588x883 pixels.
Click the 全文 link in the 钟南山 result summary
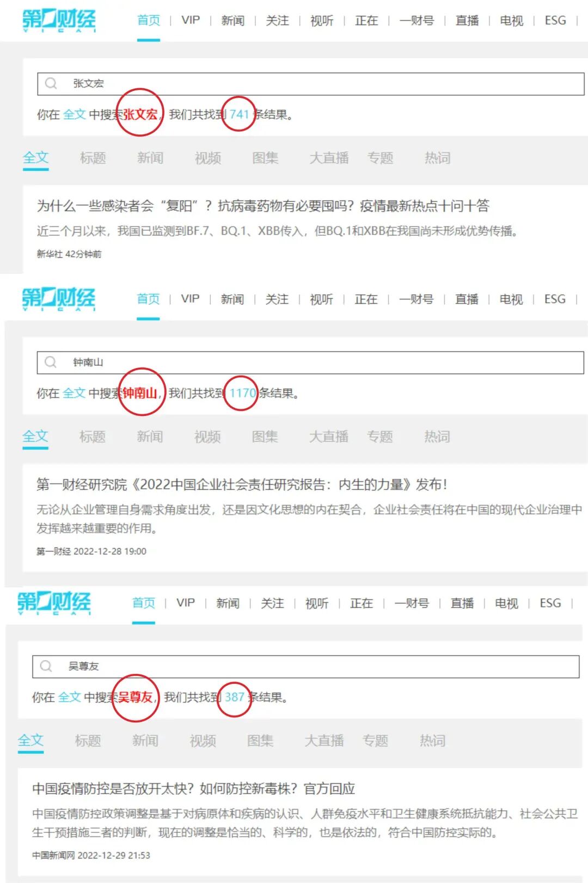tap(74, 393)
